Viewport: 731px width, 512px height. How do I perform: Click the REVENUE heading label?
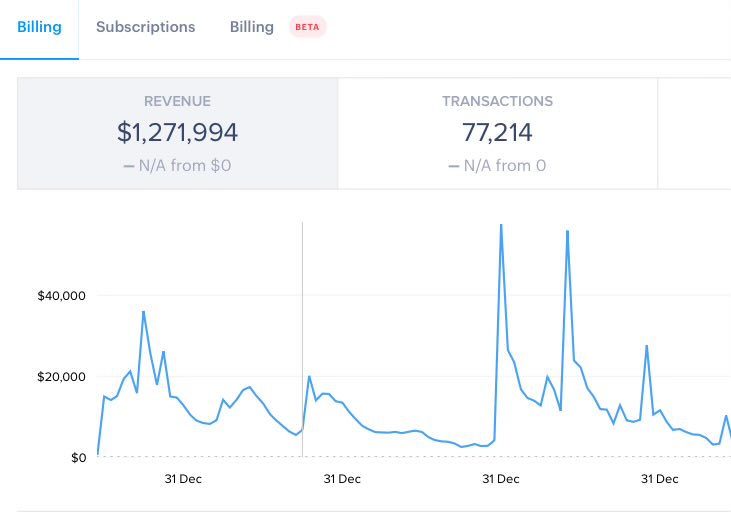(x=177, y=101)
